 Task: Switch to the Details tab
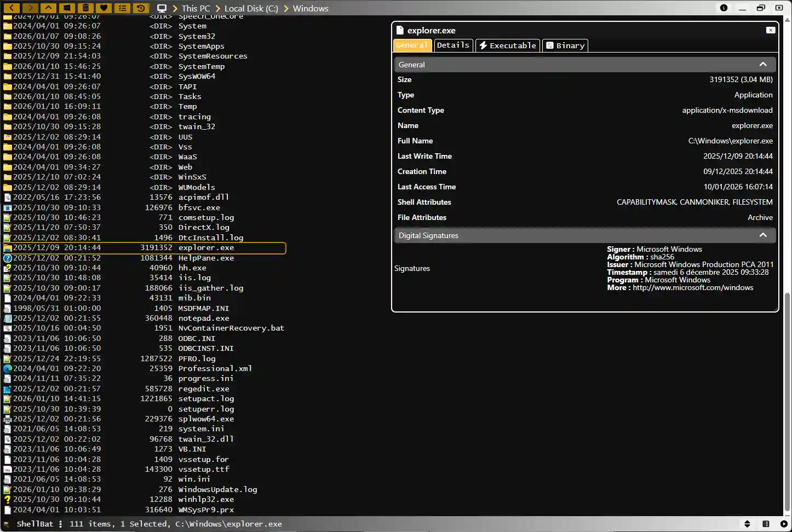[x=453, y=45]
